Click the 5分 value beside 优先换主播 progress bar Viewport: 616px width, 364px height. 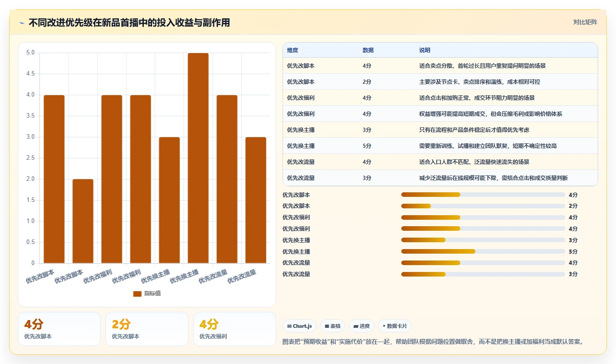click(573, 251)
